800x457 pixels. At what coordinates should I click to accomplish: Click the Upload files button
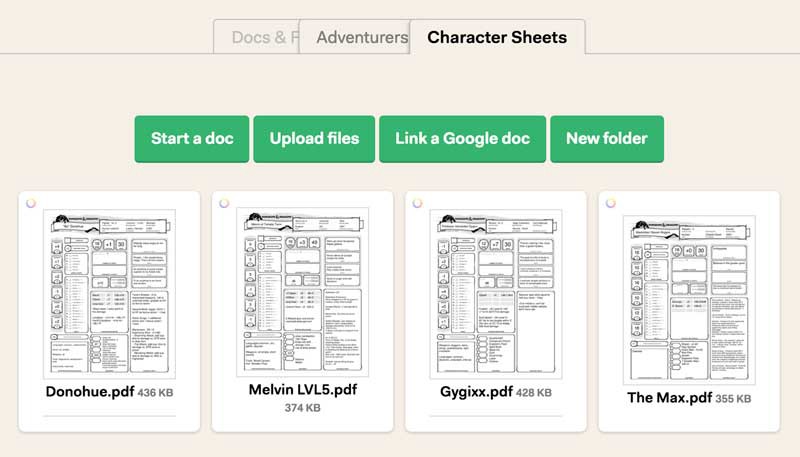coord(314,139)
